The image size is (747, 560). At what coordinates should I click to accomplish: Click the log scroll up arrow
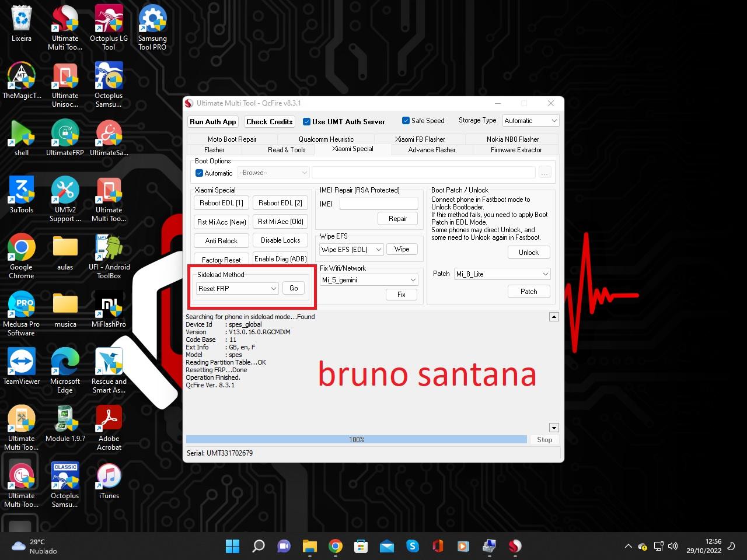click(x=554, y=317)
